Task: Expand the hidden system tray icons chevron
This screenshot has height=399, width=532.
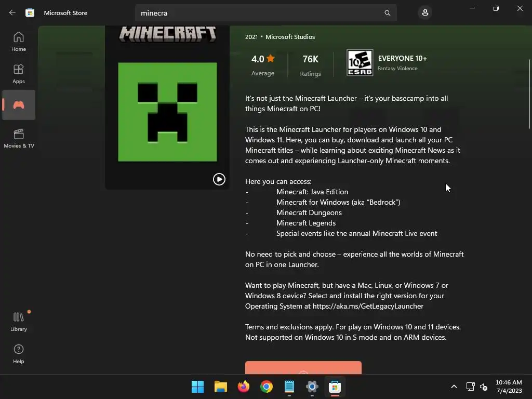Action: 454,387
